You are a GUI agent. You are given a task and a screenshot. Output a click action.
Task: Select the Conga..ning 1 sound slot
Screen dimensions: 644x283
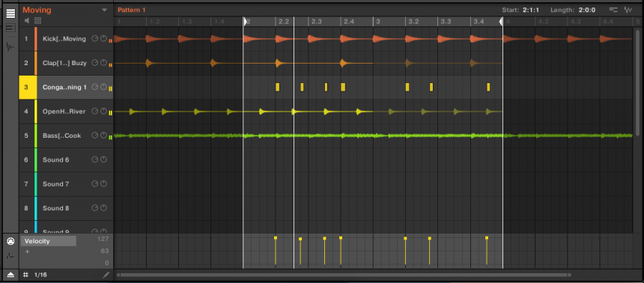64,87
